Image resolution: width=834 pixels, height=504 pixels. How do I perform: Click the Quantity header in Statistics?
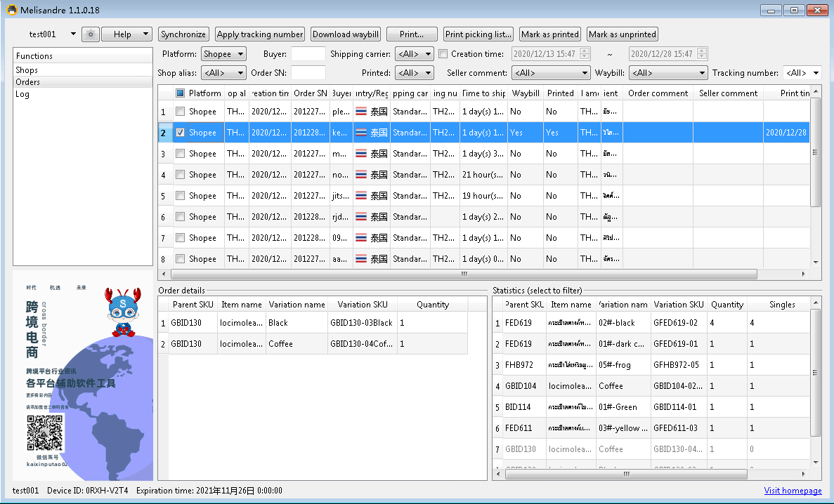[727, 305]
